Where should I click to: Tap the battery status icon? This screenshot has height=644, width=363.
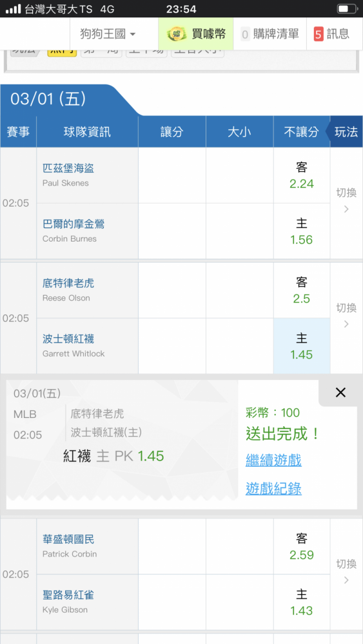click(x=348, y=8)
